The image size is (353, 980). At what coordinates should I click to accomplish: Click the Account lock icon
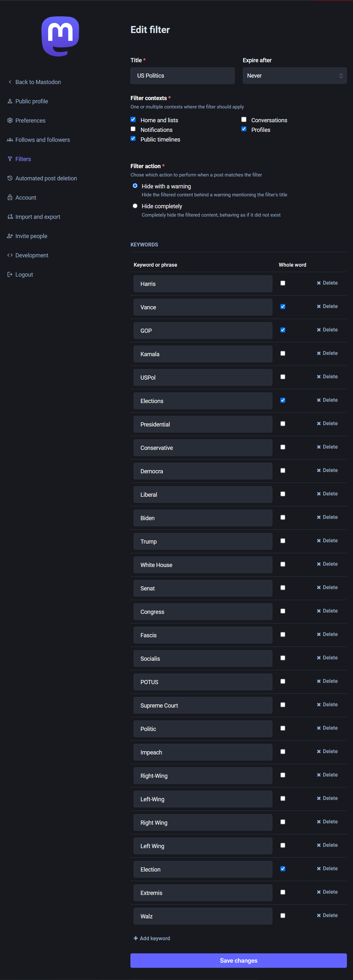point(10,197)
